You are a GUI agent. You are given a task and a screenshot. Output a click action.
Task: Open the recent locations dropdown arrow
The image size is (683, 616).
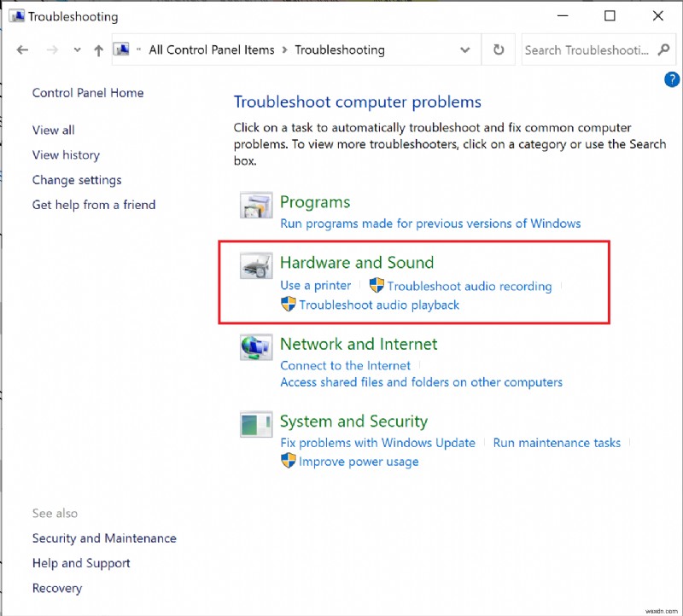pos(77,50)
